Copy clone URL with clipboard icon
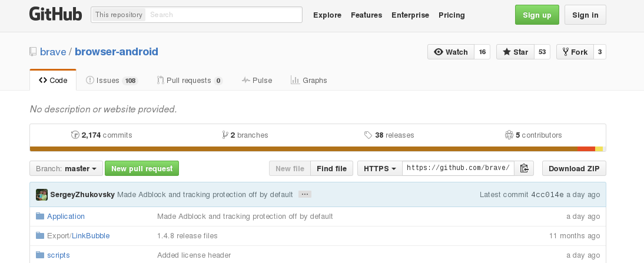 coord(524,168)
